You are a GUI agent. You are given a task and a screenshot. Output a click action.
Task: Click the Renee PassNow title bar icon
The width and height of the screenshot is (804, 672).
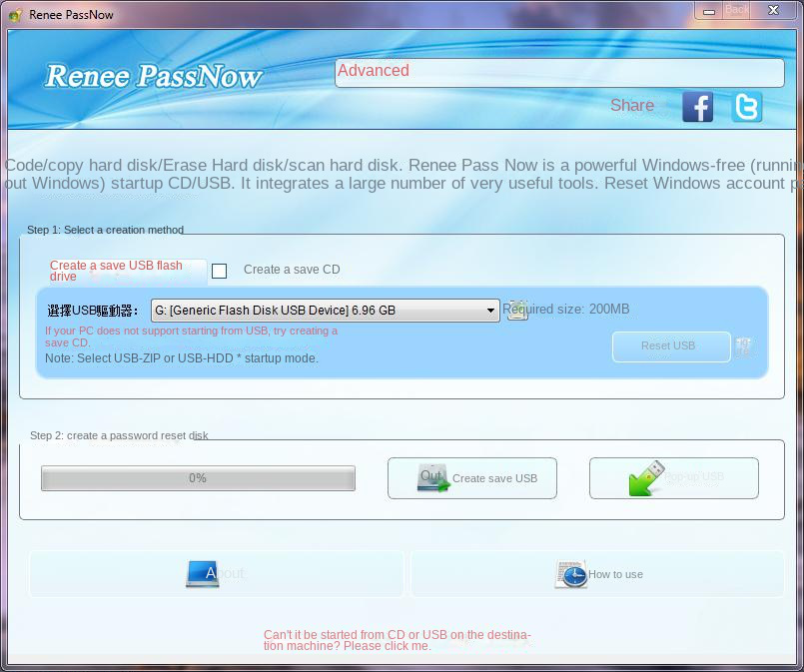tap(15, 15)
